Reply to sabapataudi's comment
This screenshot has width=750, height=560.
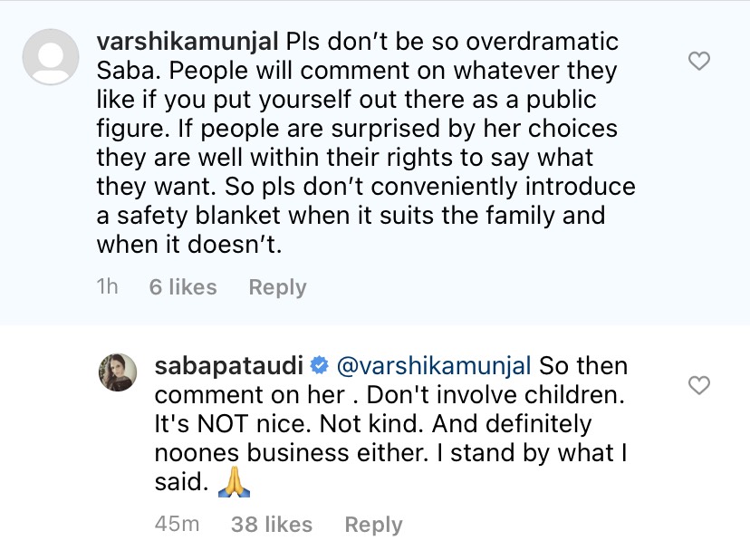click(x=373, y=524)
